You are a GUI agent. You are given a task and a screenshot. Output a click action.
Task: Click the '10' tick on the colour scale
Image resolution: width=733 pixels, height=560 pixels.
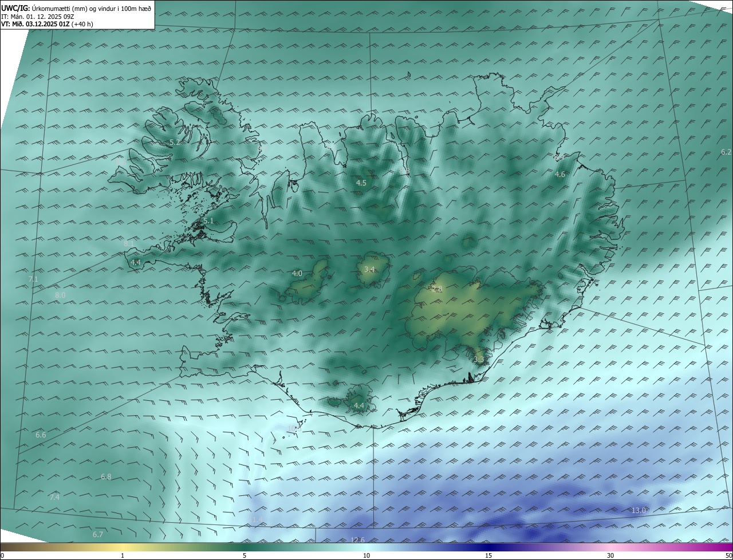366,555
